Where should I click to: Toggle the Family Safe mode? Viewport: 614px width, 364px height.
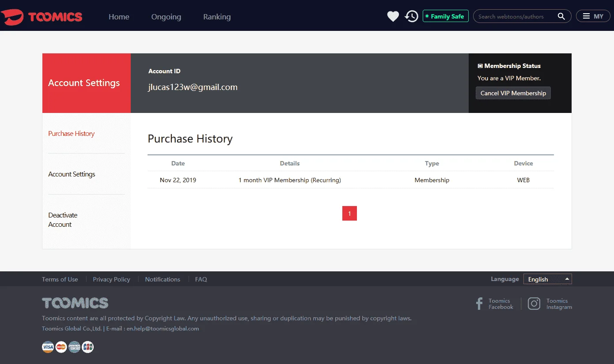445,16
